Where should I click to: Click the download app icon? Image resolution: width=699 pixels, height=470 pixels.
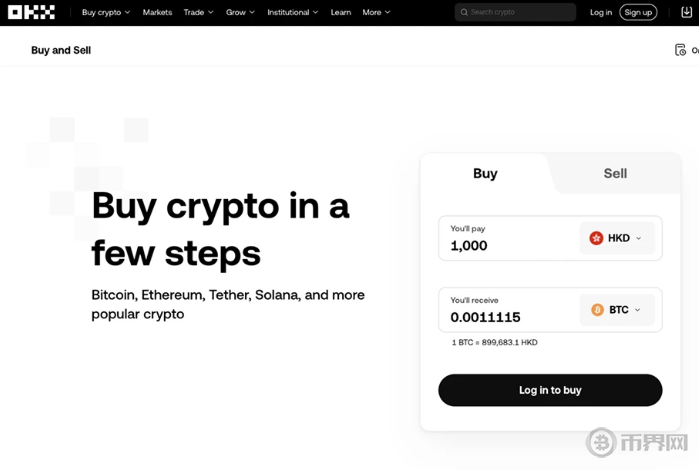pos(686,12)
